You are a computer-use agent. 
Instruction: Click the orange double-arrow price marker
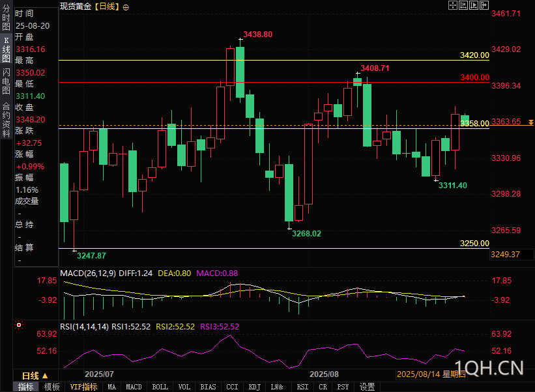click(x=531, y=122)
